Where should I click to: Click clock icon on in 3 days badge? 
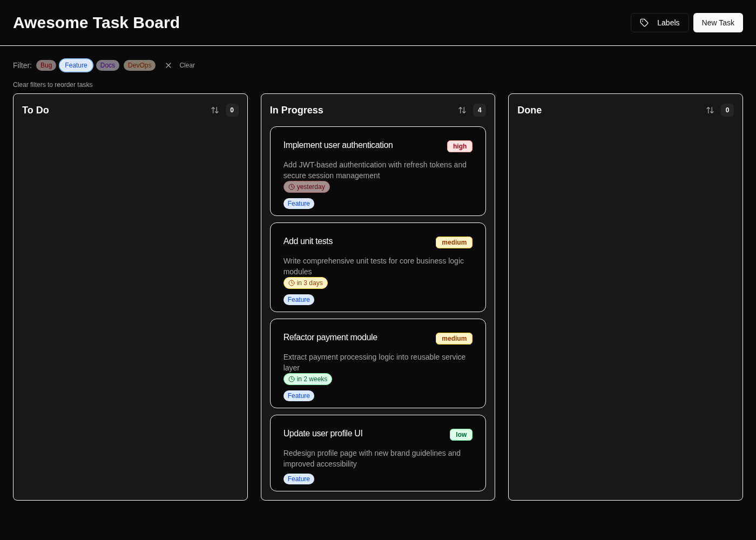coord(292,283)
